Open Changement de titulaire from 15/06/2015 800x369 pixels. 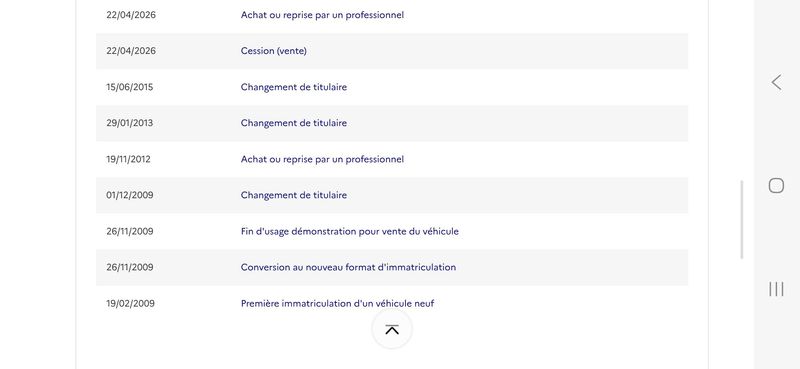293,87
